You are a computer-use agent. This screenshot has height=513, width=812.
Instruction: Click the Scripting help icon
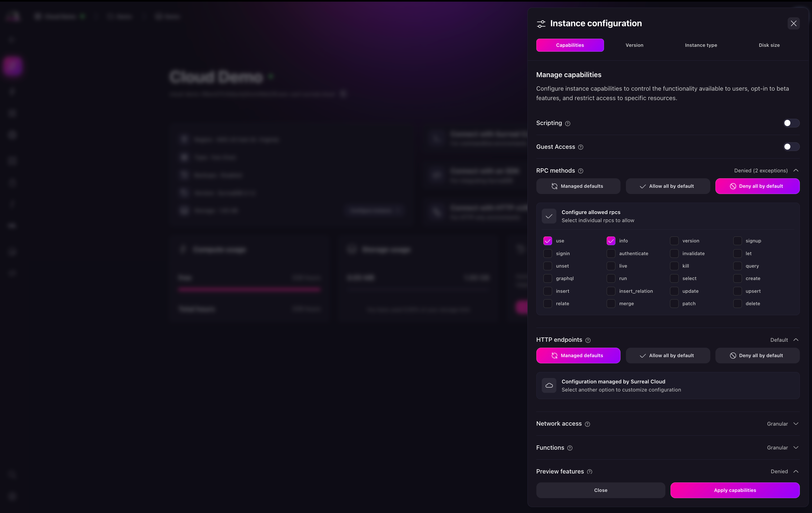click(568, 123)
